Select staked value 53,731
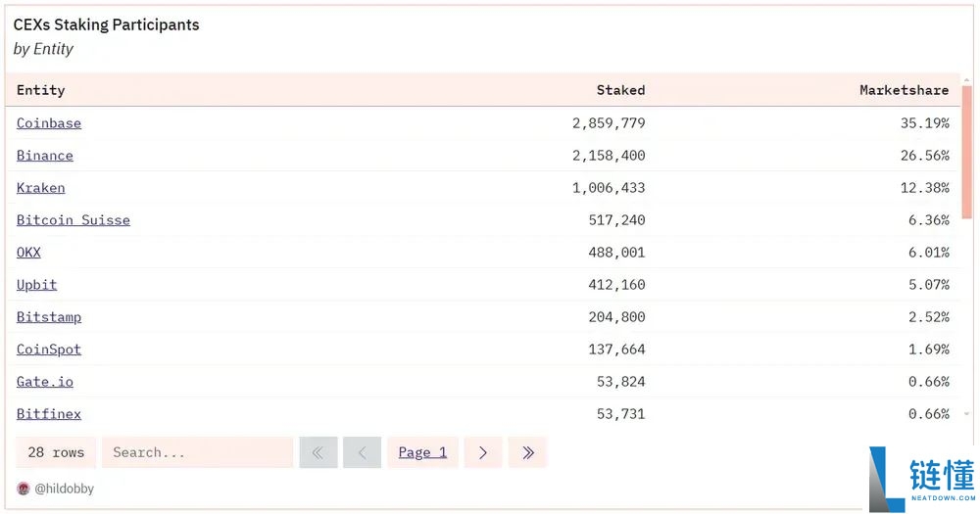 point(620,414)
